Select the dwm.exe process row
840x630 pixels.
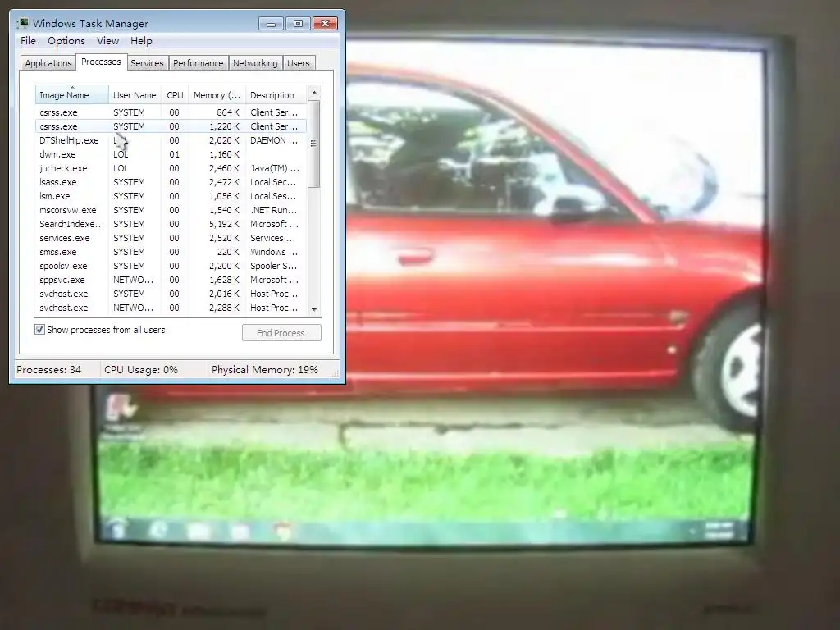[x=171, y=154]
